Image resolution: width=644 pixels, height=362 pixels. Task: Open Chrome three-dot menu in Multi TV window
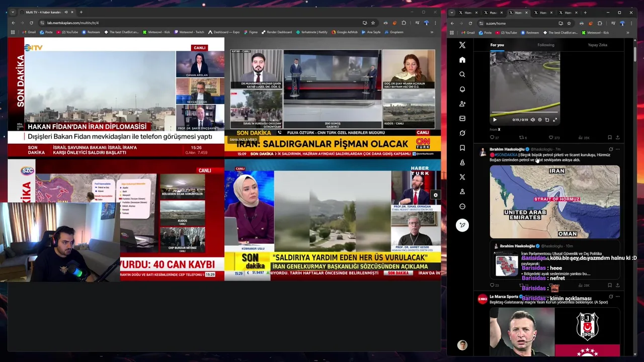(435, 23)
